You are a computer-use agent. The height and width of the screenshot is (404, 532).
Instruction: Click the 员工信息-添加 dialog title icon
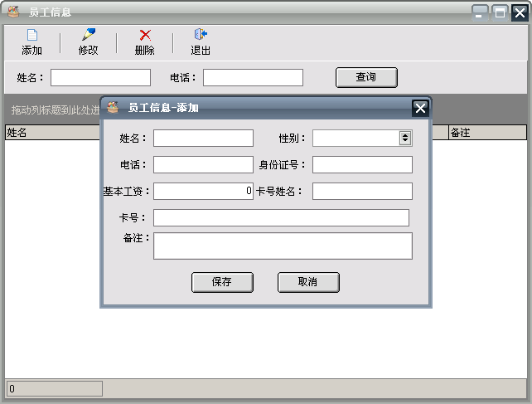click(x=113, y=107)
